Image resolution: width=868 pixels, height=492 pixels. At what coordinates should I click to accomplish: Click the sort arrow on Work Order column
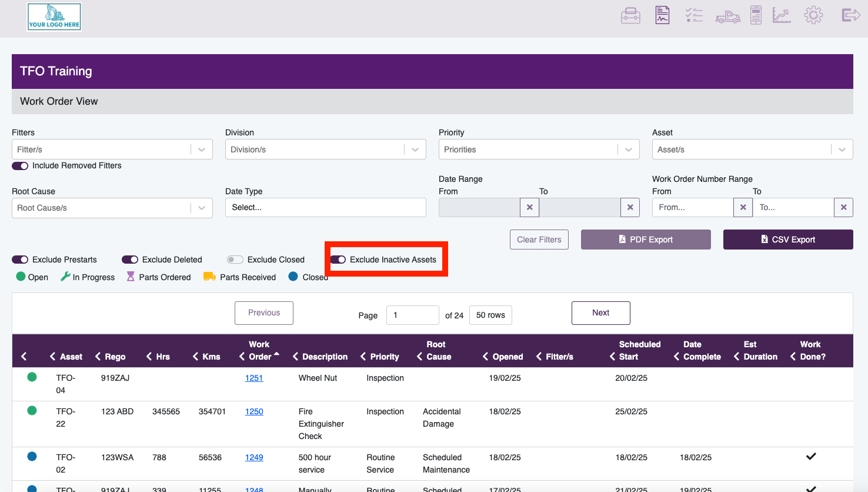pyautogui.click(x=277, y=354)
